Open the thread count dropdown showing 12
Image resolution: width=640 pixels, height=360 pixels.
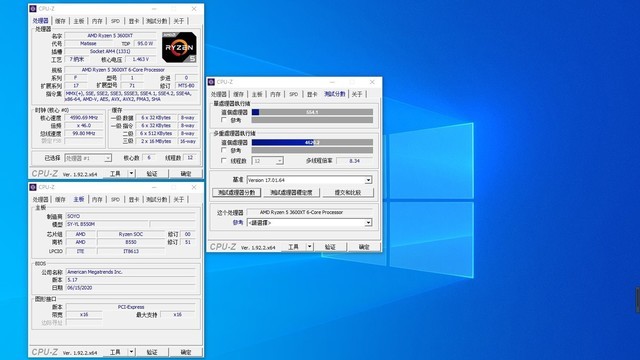(x=267, y=161)
